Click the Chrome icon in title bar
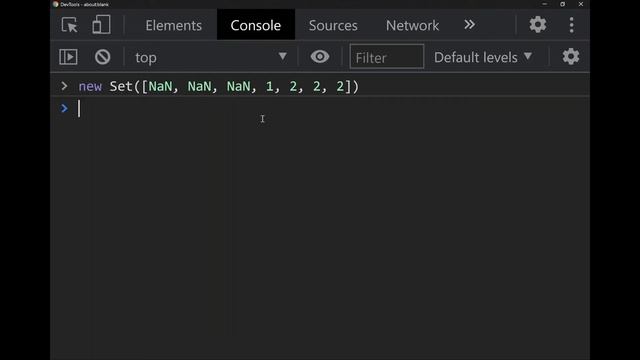The image size is (640, 360). point(56,4)
